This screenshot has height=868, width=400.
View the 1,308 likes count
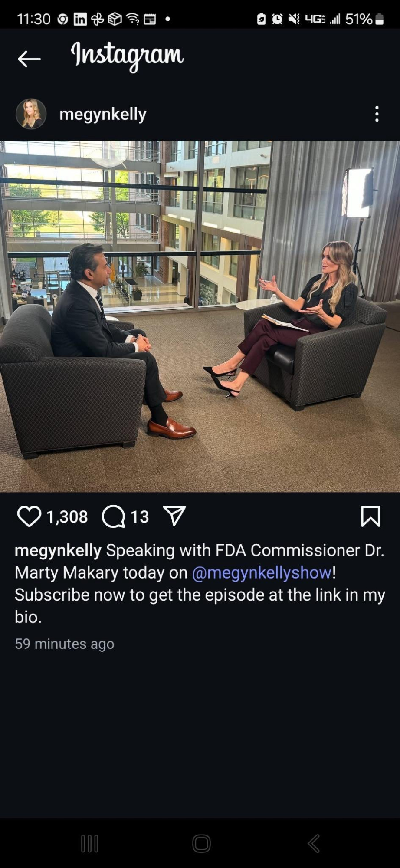[67, 517]
